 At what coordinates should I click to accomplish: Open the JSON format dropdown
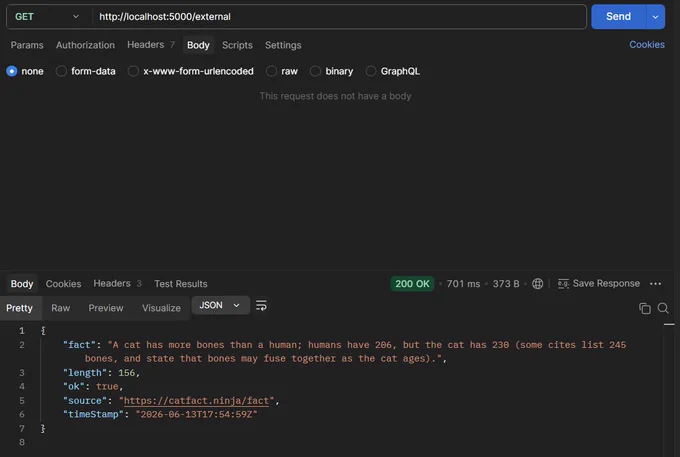220,305
